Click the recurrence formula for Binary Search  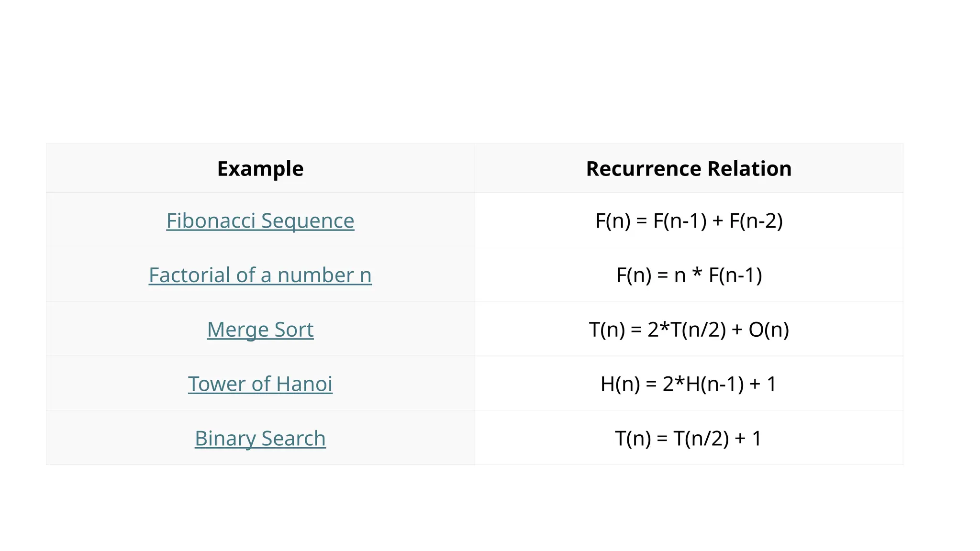click(x=689, y=438)
